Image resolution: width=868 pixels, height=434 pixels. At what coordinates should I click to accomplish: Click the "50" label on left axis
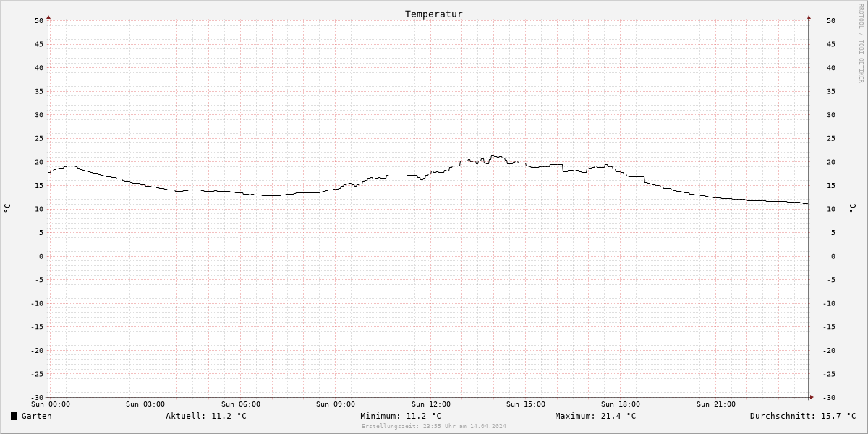tap(39, 21)
